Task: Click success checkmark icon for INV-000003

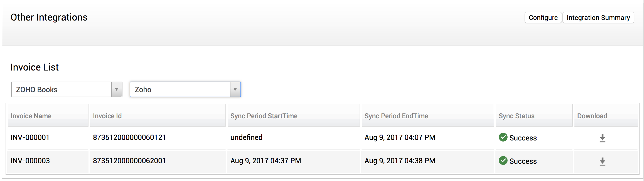Action: tap(503, 160)
